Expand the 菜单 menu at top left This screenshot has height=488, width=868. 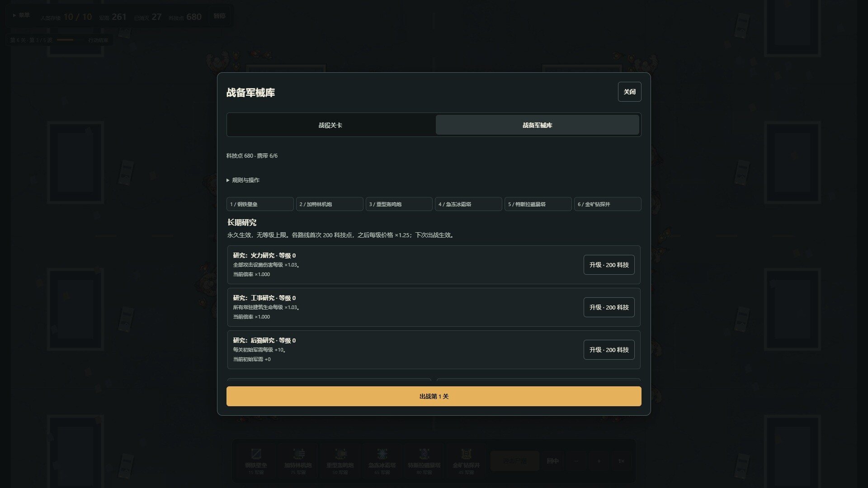coord(21,15)
